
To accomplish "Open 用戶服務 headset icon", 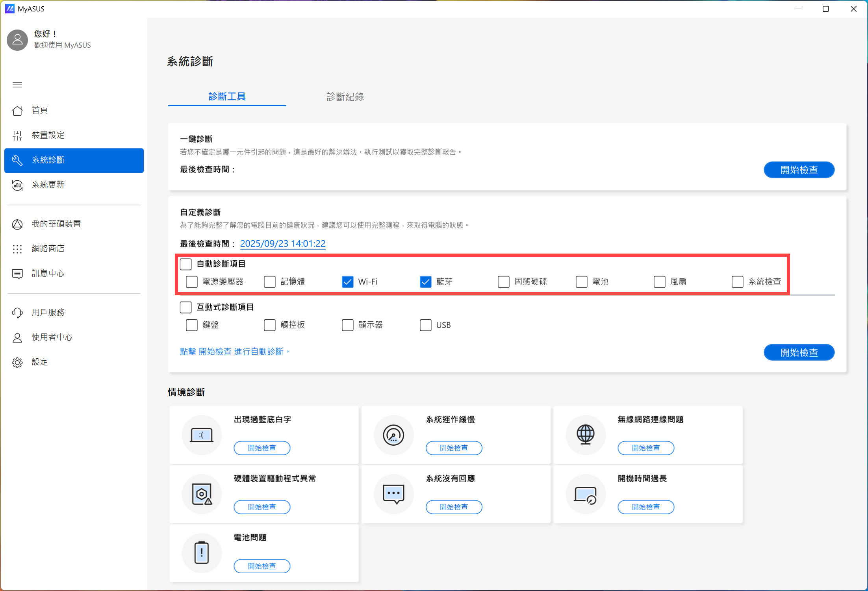I will 17,313.
